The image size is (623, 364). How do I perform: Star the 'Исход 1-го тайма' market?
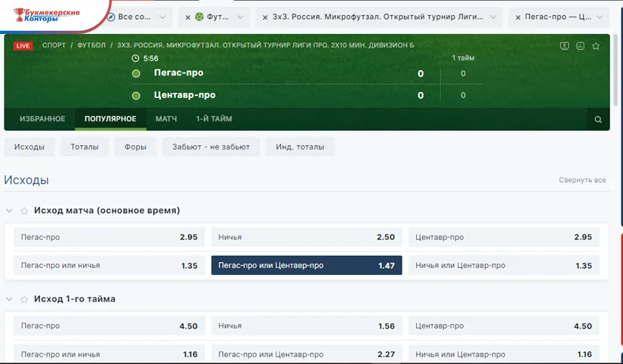pyautogui.click(x=24, y=299)
